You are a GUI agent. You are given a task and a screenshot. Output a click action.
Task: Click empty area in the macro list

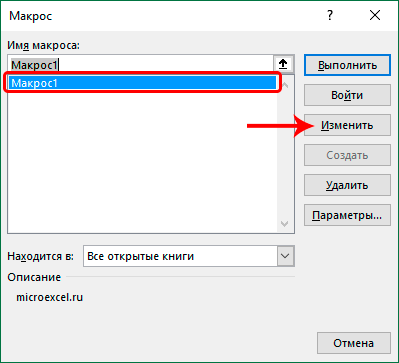coord(143,160)
